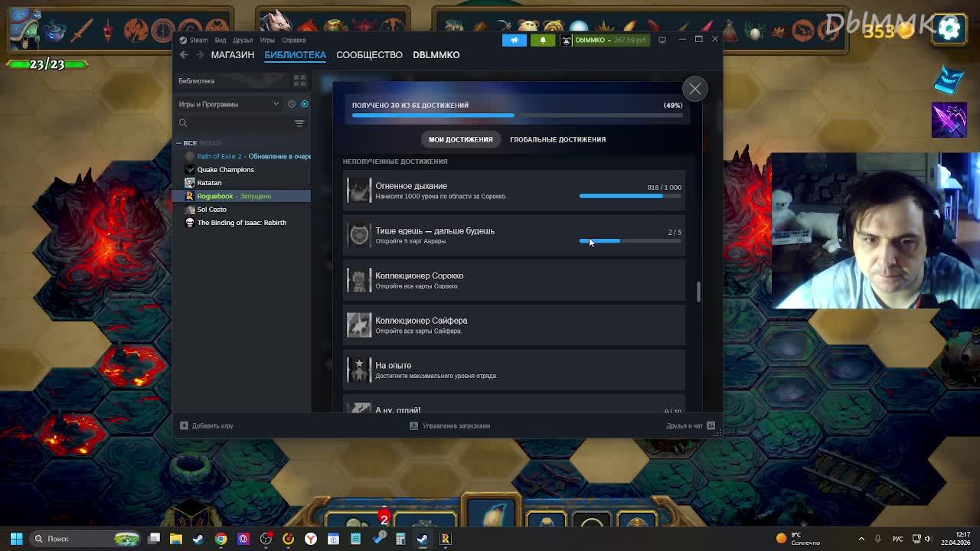Switch to ГЛОБАЛЬНЫЕ ДОСТИЖЕНИЯ tab

tap(558, 139)
